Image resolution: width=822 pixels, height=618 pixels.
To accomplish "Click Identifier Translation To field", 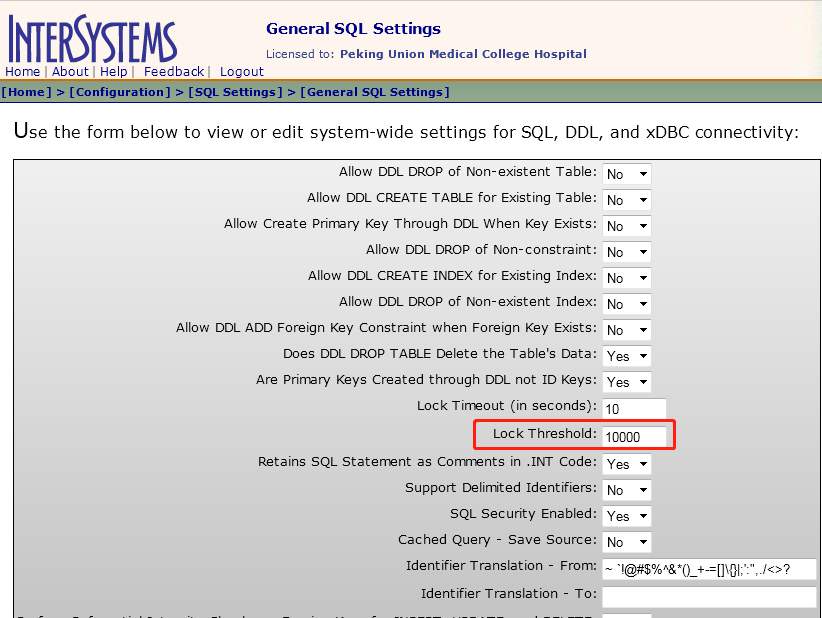I will click(709, 596).
